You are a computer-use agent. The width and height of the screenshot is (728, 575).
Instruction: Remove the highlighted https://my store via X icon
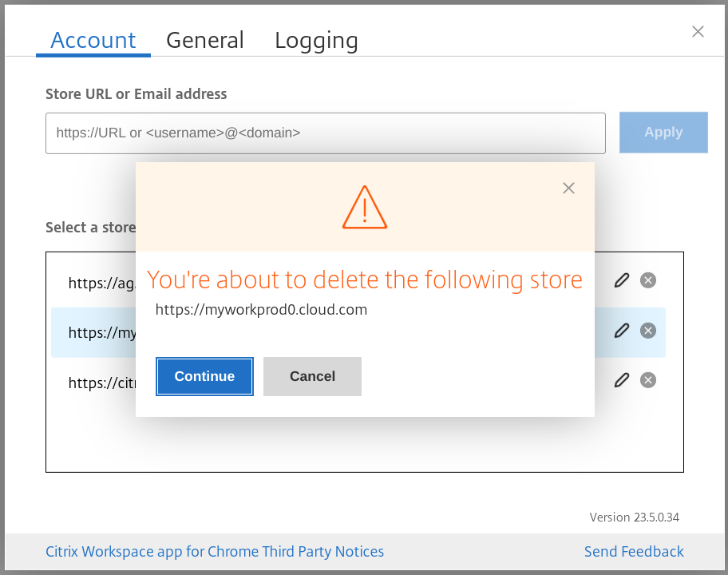pos(648,331)
